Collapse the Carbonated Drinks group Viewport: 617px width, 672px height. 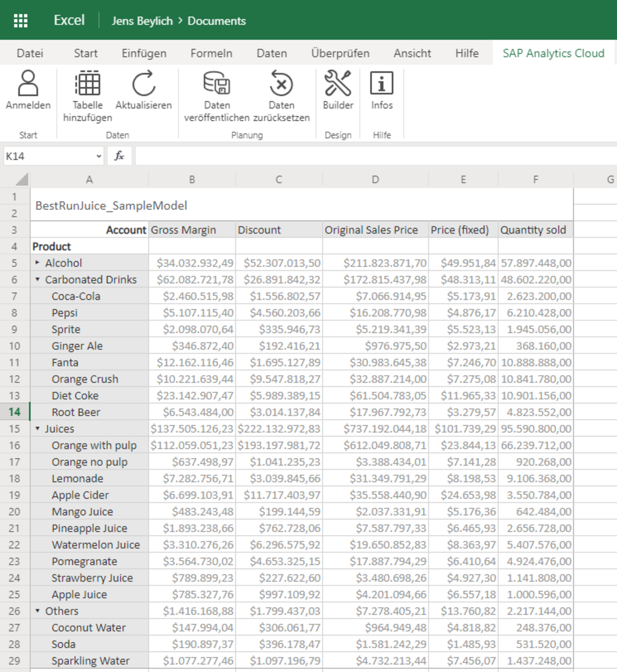point(37,279)
